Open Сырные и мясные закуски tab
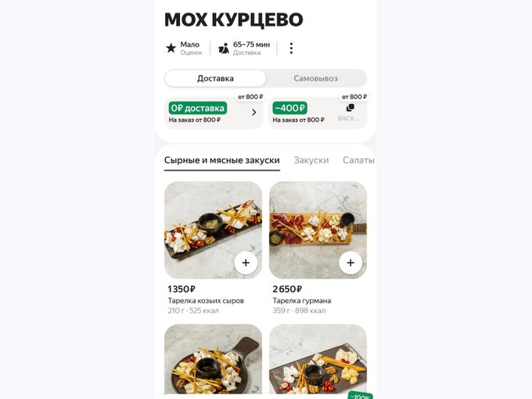Viewport: 532px width, 399px height. pyautogui.click(x=222, y=160)
